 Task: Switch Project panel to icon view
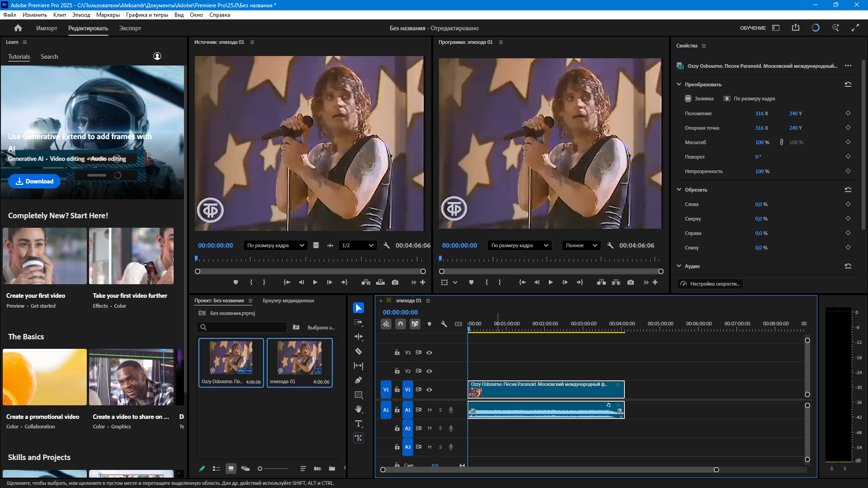point(231,469)
